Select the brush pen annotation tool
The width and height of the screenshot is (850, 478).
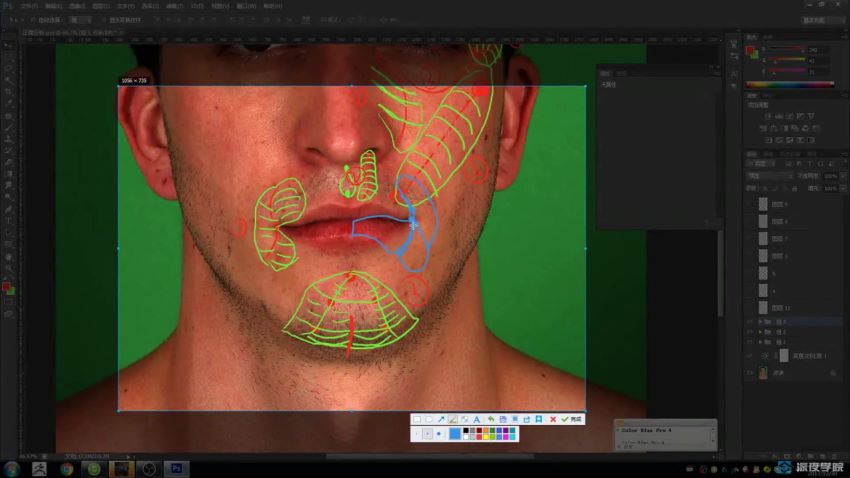[x=453, y=419]
